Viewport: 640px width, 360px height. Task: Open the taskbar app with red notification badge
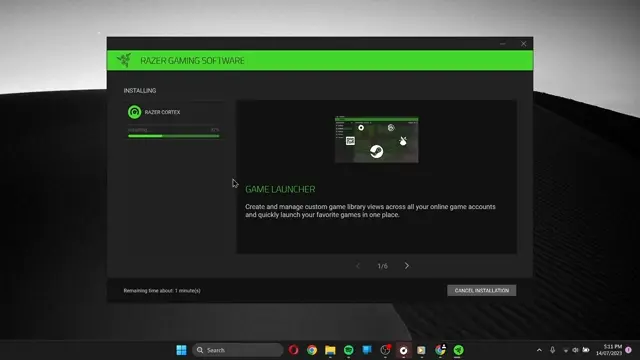[385, 350]
